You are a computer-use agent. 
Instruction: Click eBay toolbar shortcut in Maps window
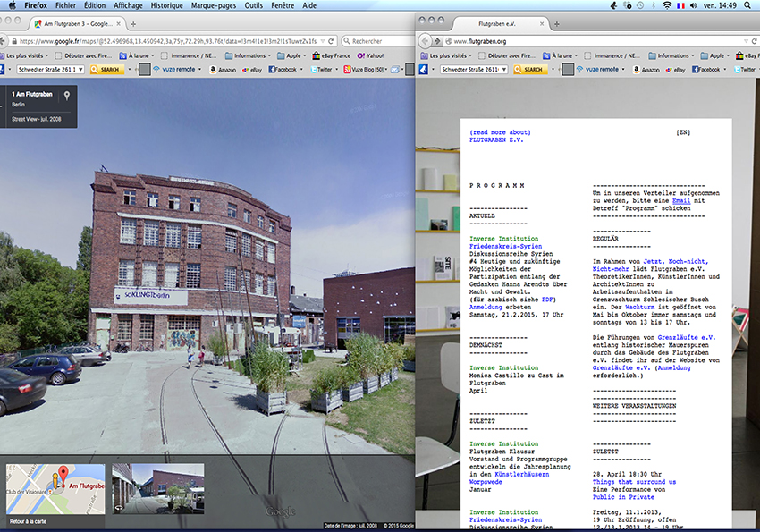point(252,69)
